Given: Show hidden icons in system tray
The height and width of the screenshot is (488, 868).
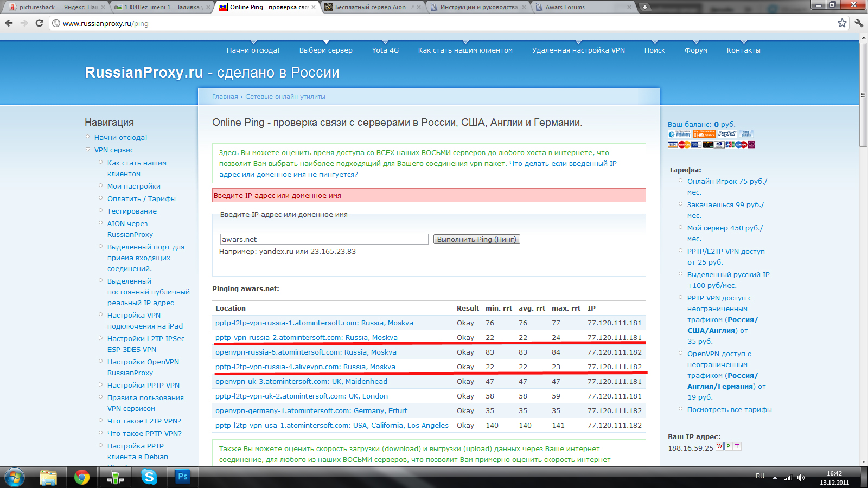Looking at the screenshot, I should tap(775, 478).
